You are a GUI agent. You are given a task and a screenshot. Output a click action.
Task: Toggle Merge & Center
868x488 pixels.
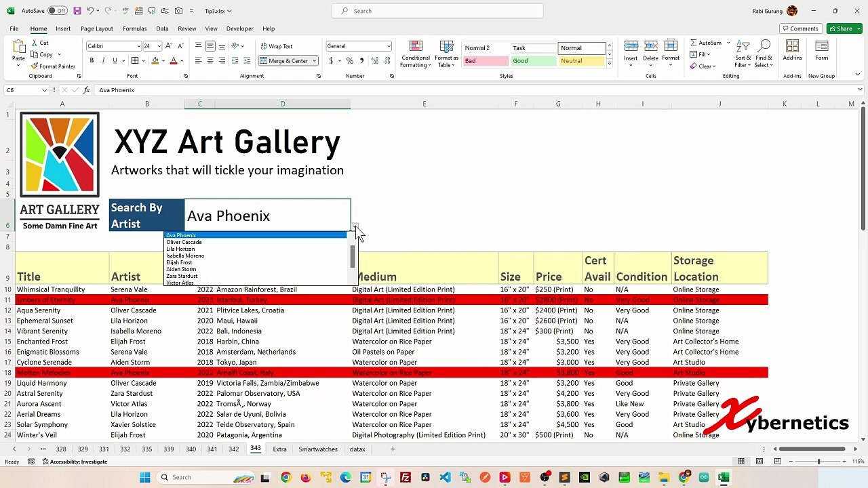(284, 60)
